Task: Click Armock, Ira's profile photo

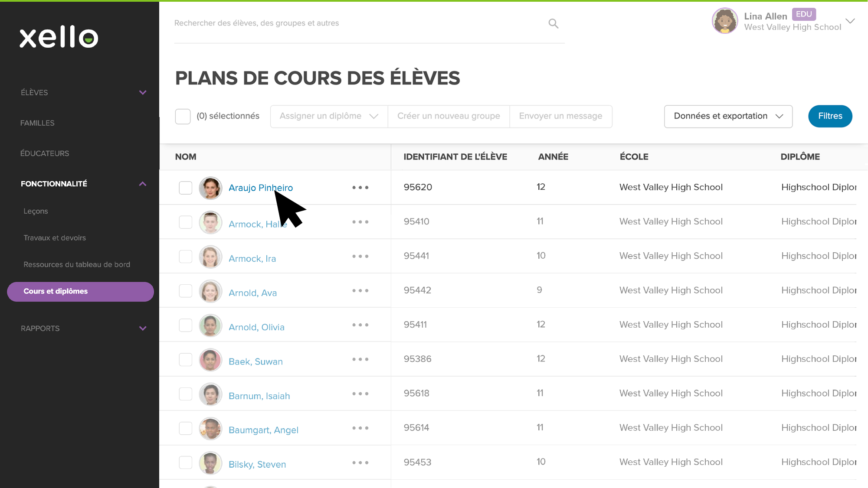Action: [x=210, y=257]
